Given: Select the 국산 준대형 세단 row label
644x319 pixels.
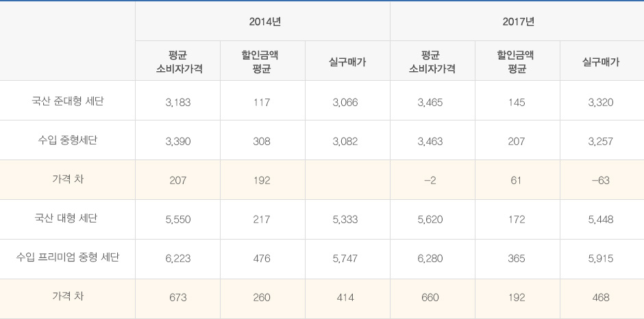Looking at the screenshot, I should click(x=68, y=101).
